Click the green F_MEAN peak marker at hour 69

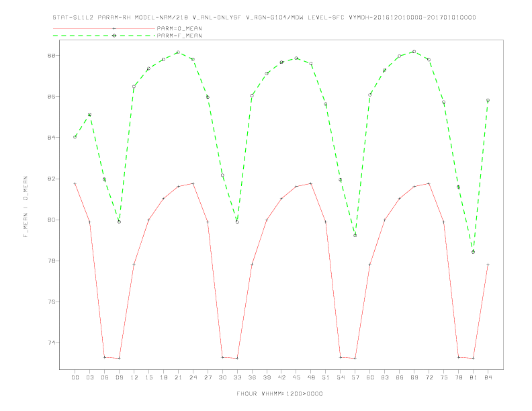(x=414, y=52)
